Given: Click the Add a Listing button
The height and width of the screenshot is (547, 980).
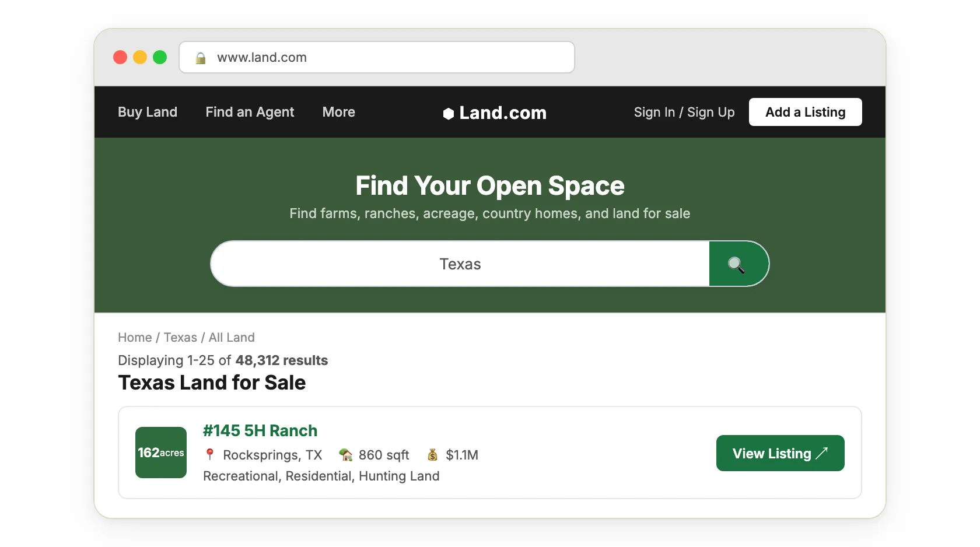Looking at the screenshot, I should coord(805,112).
